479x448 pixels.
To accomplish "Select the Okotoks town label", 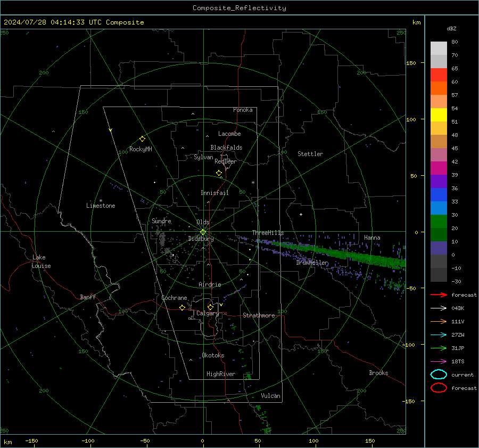I will tap(213, 355).
